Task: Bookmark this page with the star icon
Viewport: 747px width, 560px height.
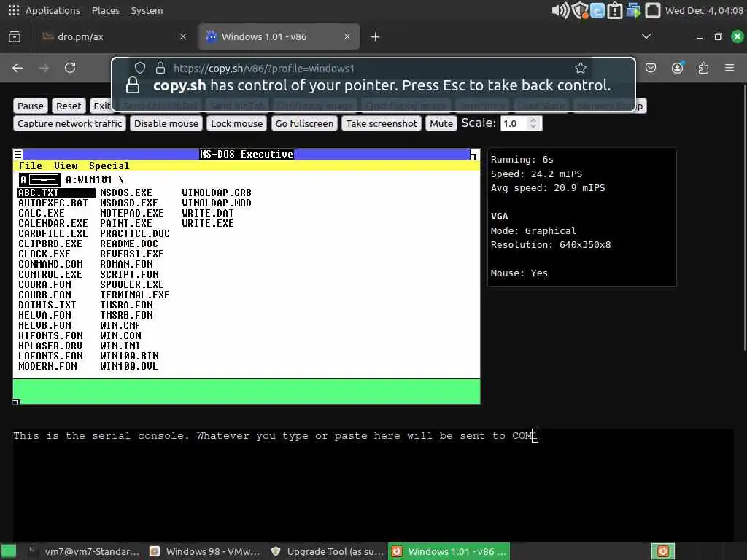Action: tap(580, 68)
